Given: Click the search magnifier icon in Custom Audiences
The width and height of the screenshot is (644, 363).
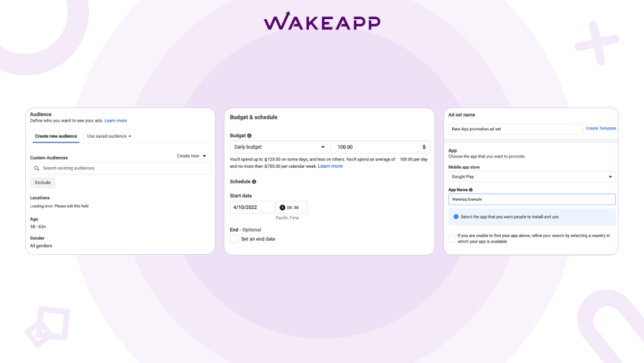Looking at the screenshot, I should coord(36,168).
